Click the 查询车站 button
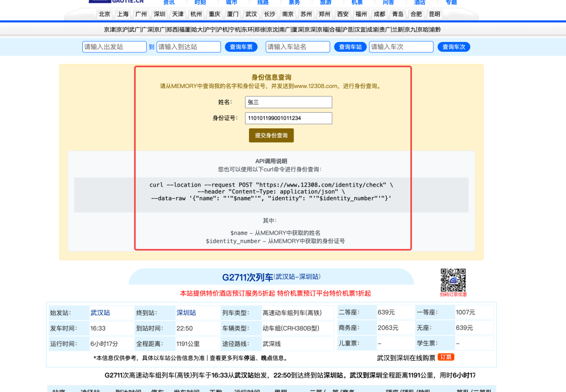The height and width of the screenshot is (392, 566). [350, 47]
